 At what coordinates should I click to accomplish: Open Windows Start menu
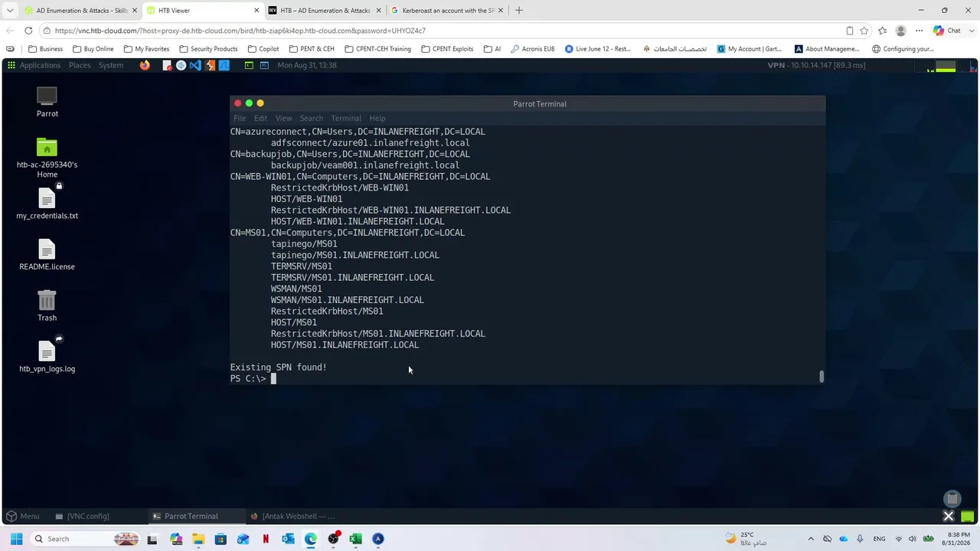tap(16, 539)
